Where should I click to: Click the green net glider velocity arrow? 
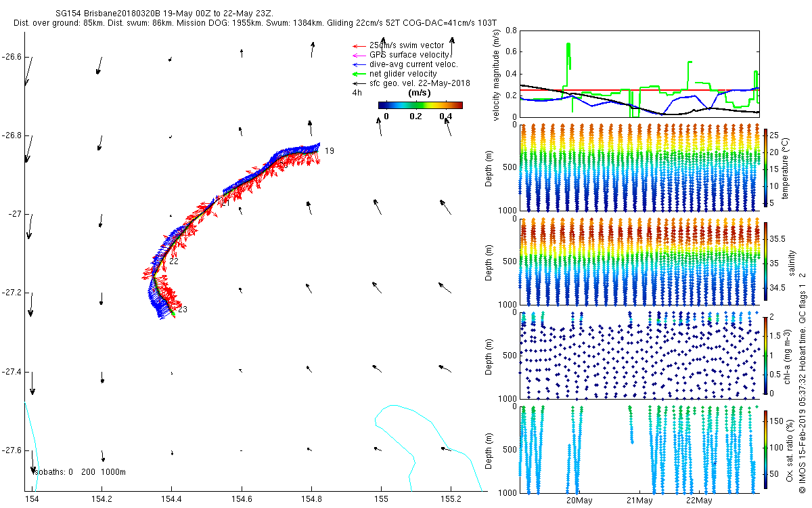(x=358, y=74)
